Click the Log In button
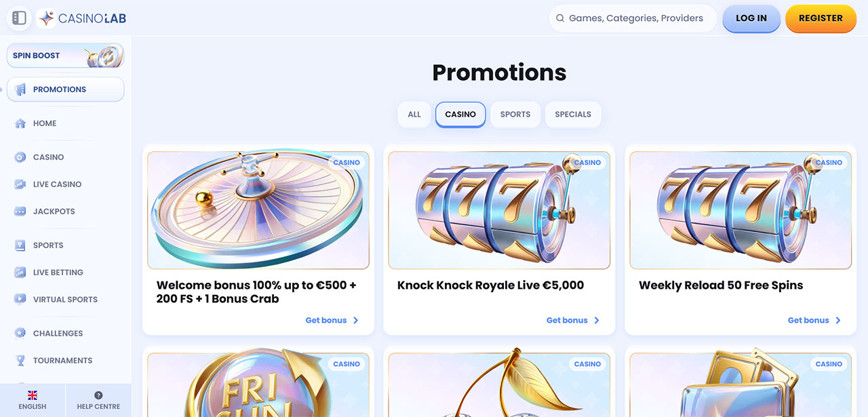868x417 pixels. click(751, 18)
